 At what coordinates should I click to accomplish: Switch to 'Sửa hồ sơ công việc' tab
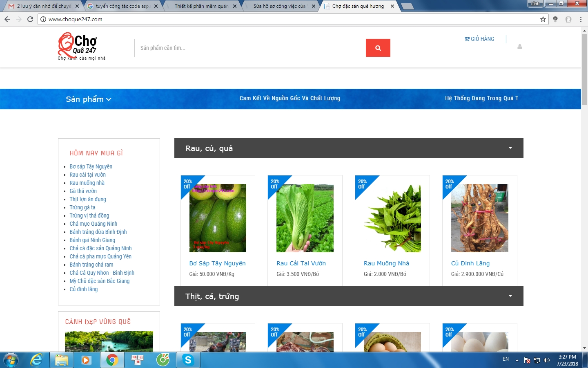[279, 6]
